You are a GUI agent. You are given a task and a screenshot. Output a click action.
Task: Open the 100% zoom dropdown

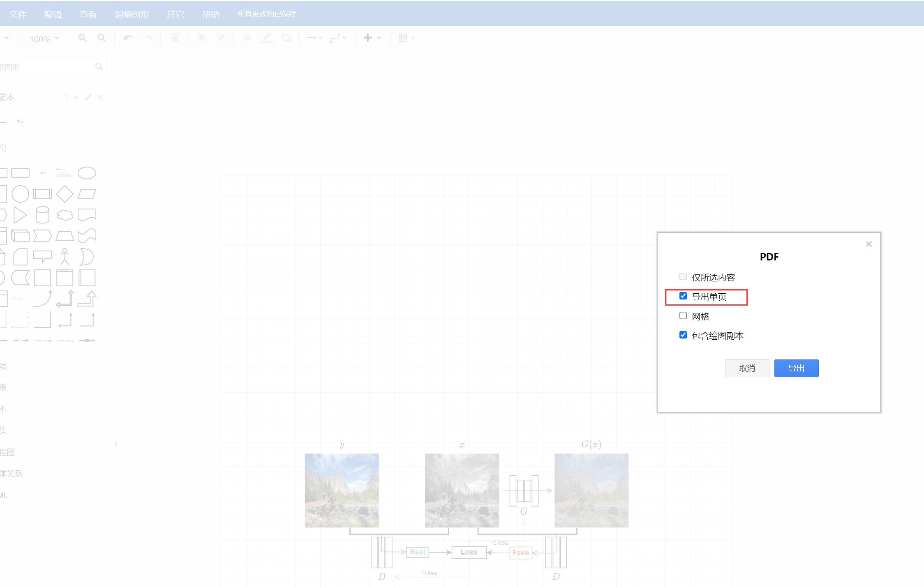pos(44,39)
